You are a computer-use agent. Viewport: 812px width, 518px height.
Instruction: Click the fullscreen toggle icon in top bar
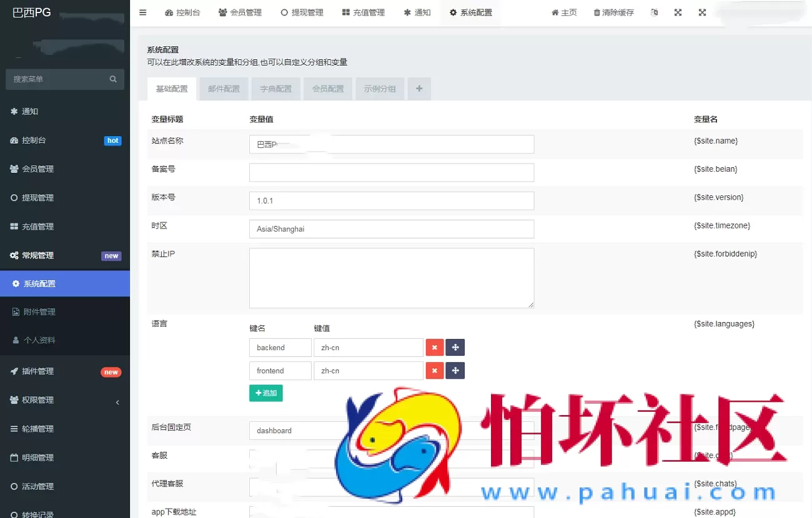(678, 12)
